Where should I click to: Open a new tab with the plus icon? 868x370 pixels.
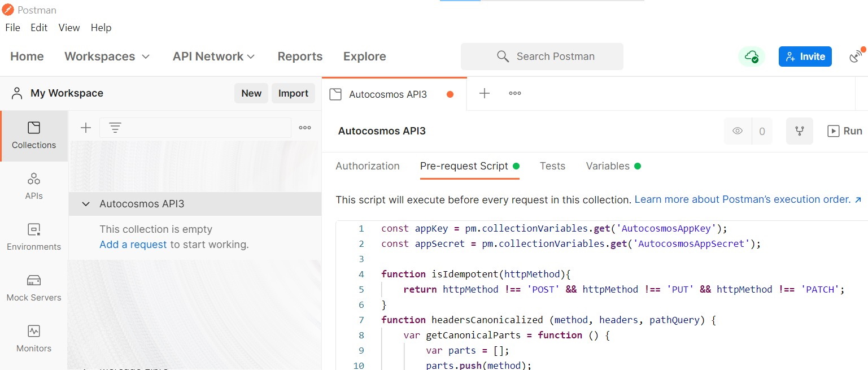pyautogui.click(x=485, y=94)
